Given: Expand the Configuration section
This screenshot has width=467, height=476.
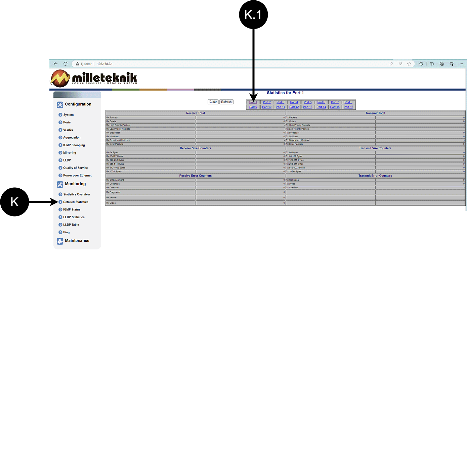Looking at the screenshot, I should [78, 104].
